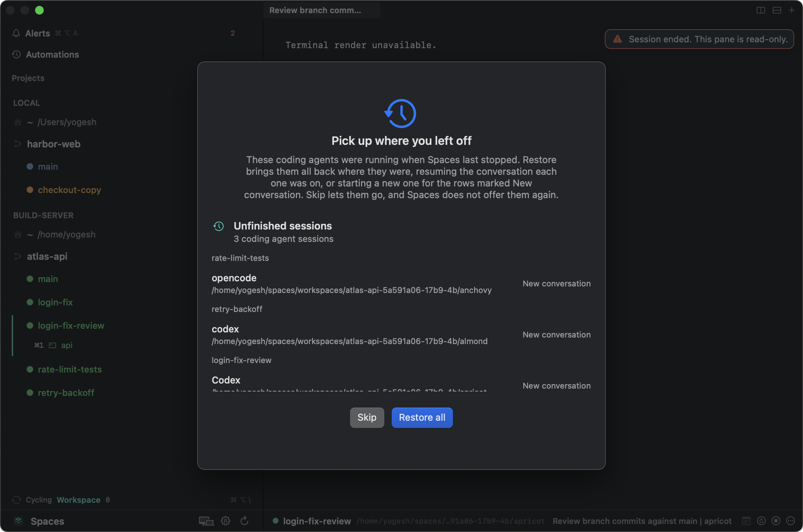Image resolution: width=803 pixels, height=532 pixels.
Task: Collapse the harbor-web project
Action: click(18, 144)
